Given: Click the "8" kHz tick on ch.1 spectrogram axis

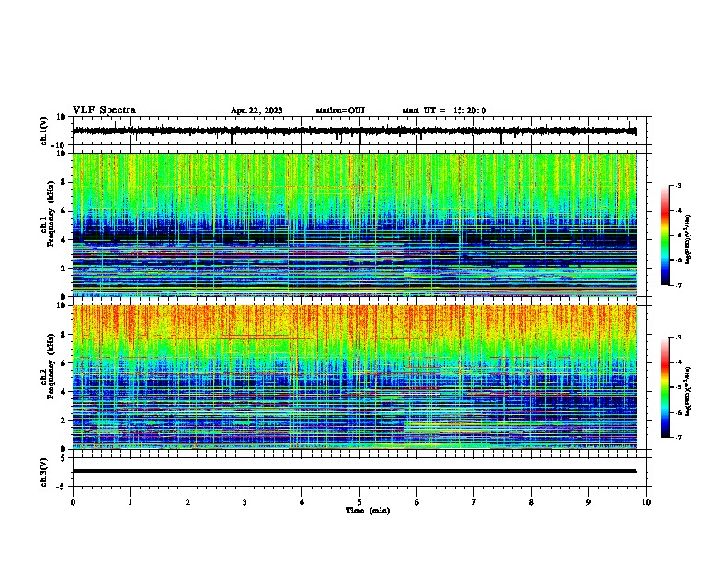Looking at the screenshot, I should pos(64,182).
